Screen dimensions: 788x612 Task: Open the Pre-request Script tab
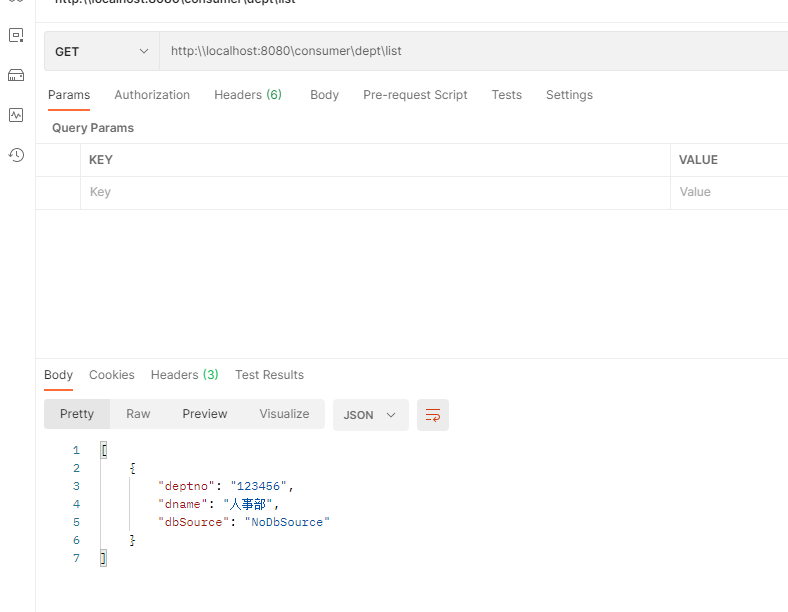pos(415,95)
